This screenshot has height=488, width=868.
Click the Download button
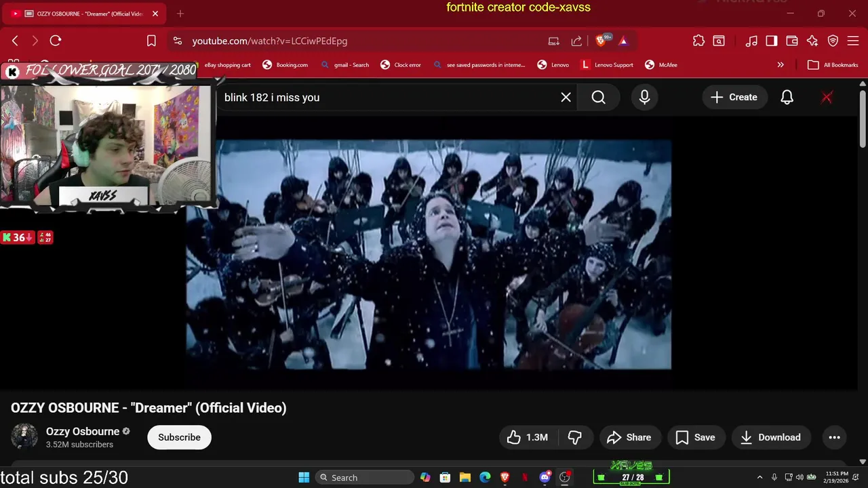(x=771, y=437)
